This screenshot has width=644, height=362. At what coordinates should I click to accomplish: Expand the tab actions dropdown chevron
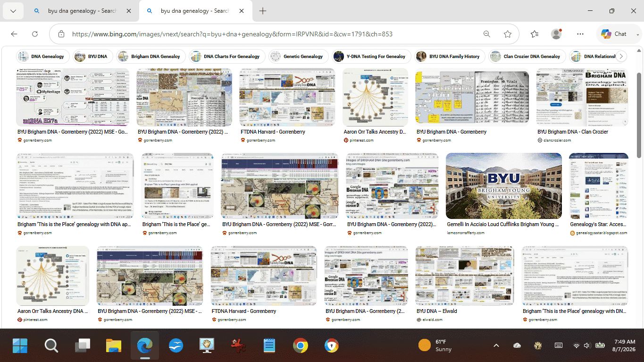click(13, 11)
